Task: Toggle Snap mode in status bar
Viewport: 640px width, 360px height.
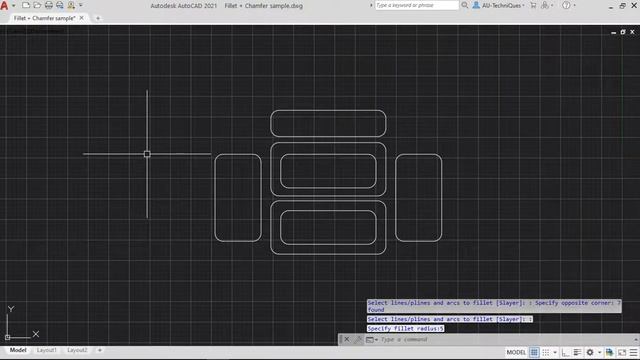Action: [x=545, y=352]
